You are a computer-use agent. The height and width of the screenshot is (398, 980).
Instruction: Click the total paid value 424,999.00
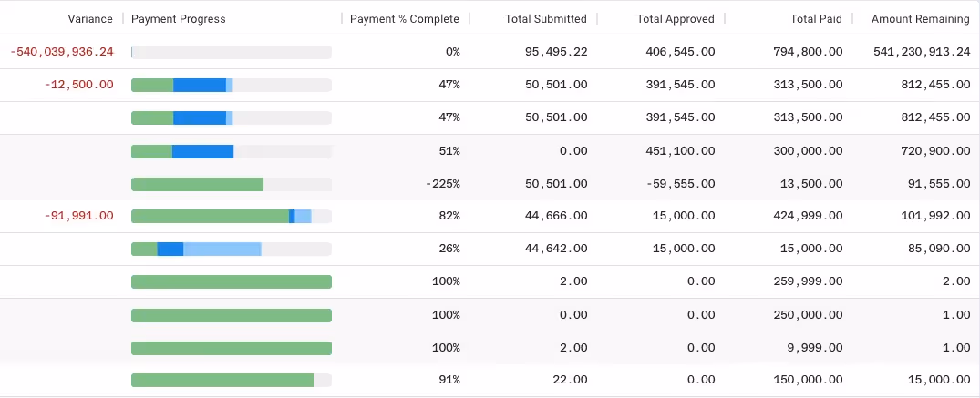pos(808,216)
